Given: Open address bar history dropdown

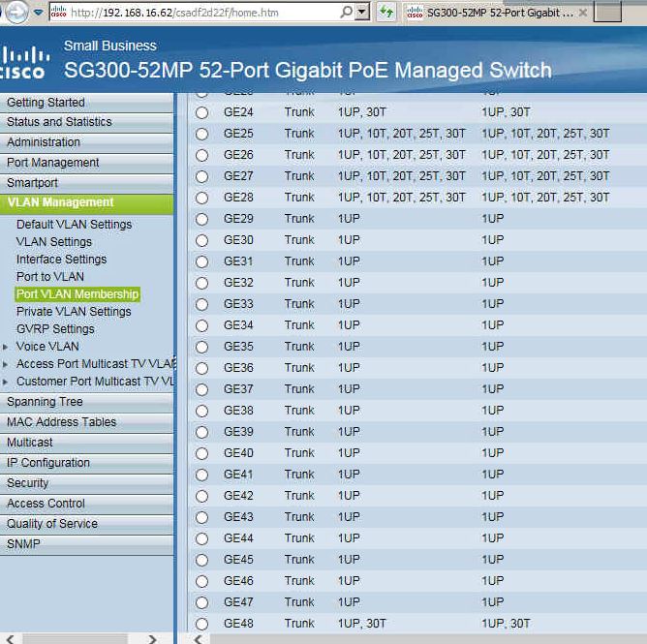Looking at the screenshot, I should click(362, 13).
